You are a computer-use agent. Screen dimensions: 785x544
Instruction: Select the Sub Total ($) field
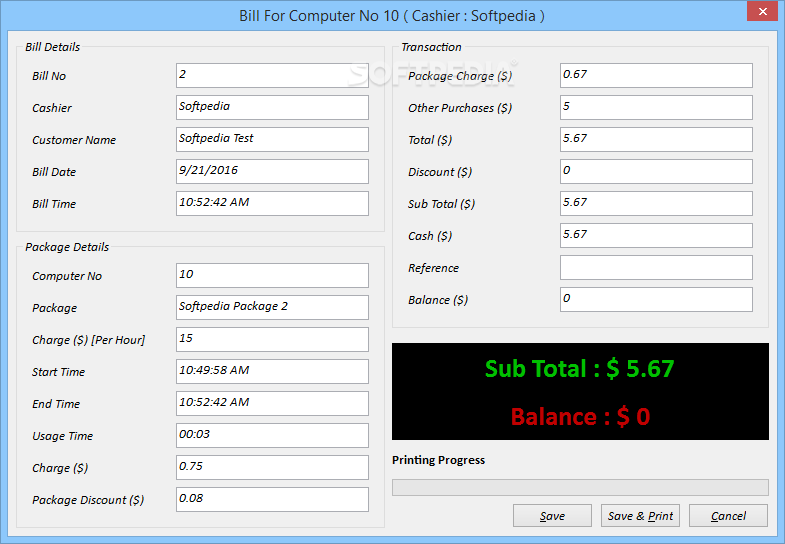click(656, 204)
